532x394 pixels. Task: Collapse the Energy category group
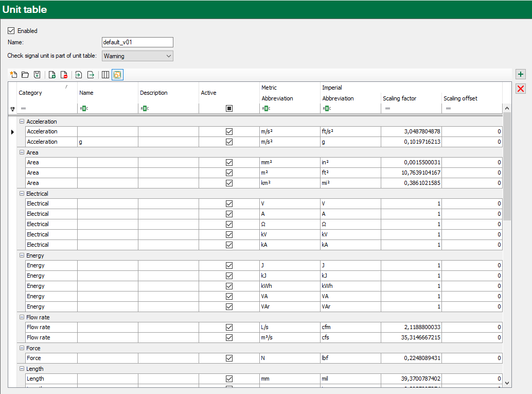[x=22, y=255]
